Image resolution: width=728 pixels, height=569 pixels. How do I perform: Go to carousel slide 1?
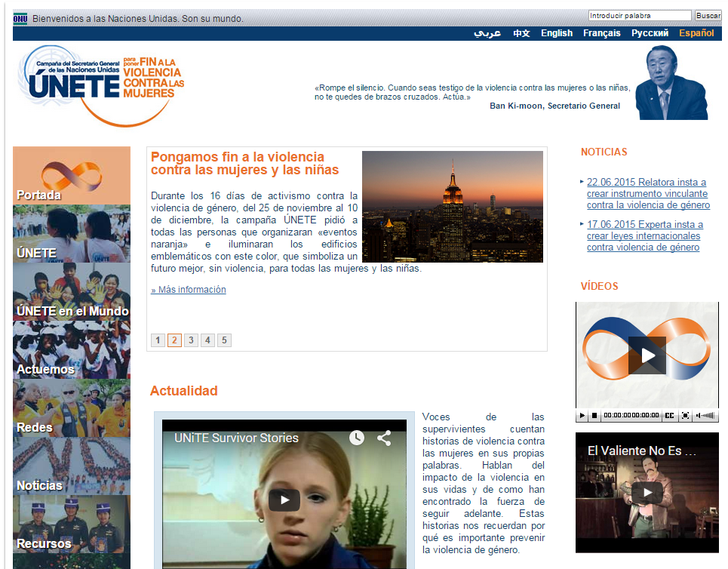pyautogui.click(x=158, y=340)
